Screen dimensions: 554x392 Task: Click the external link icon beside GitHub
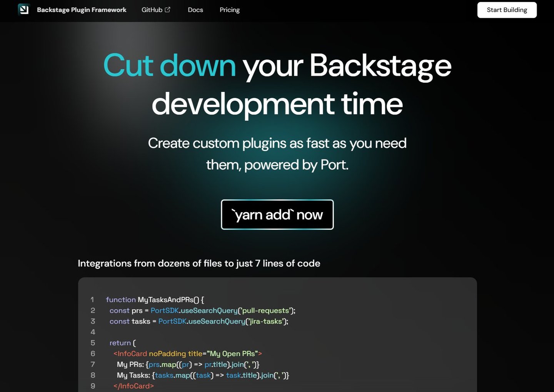[x=167, y=10]
